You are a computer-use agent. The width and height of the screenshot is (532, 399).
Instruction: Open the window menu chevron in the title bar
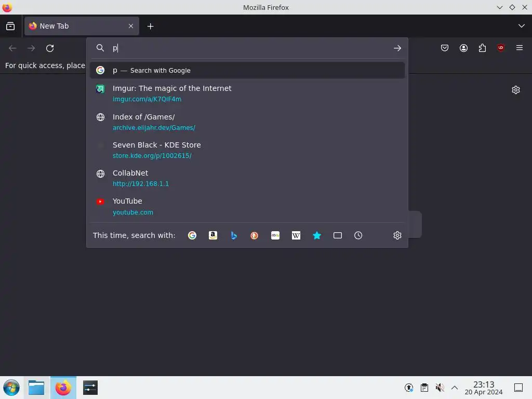coord(499,7)
